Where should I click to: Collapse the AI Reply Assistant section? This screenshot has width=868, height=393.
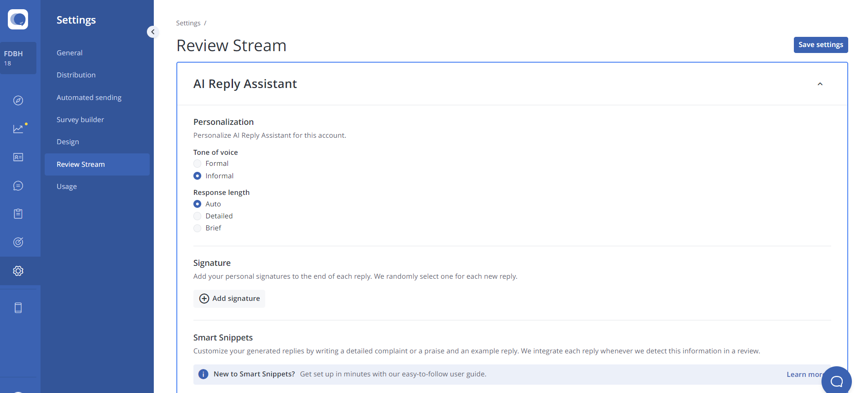(820, 84)
